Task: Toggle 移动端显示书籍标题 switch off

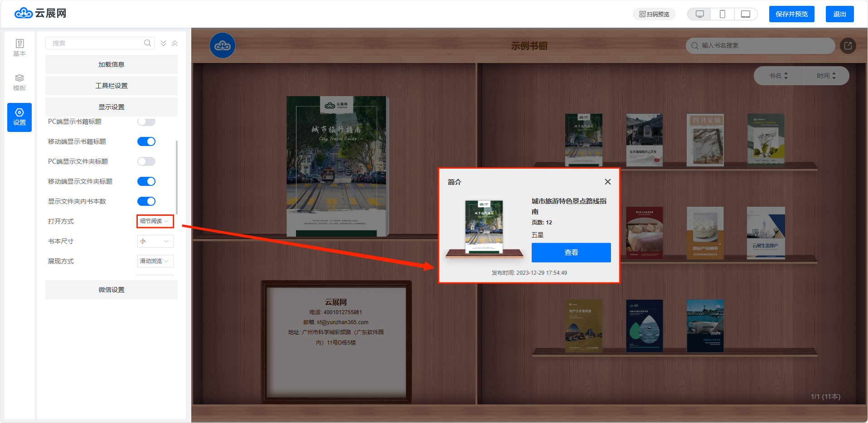Action: (146, 141)
